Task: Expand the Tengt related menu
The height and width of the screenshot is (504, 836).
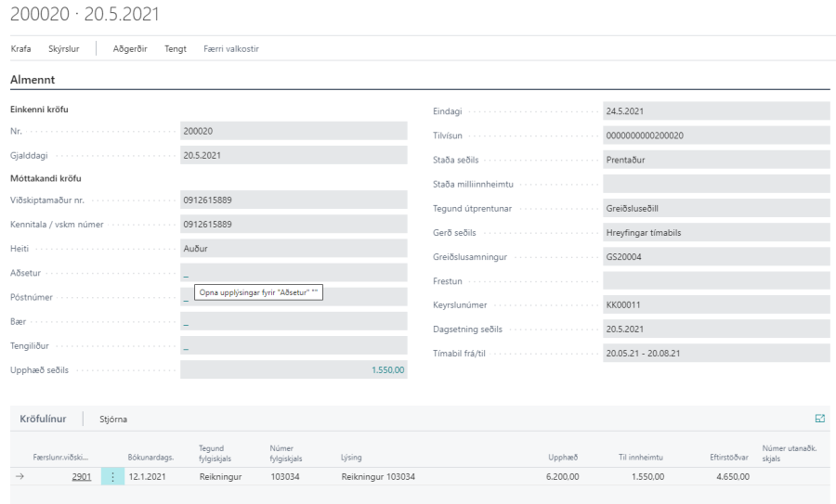Action: click(x=176, y=48)
